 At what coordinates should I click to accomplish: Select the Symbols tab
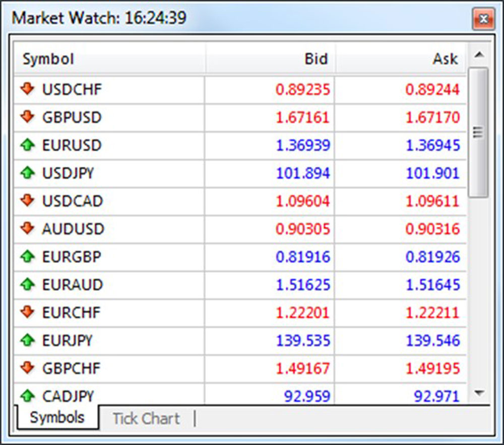57,418
